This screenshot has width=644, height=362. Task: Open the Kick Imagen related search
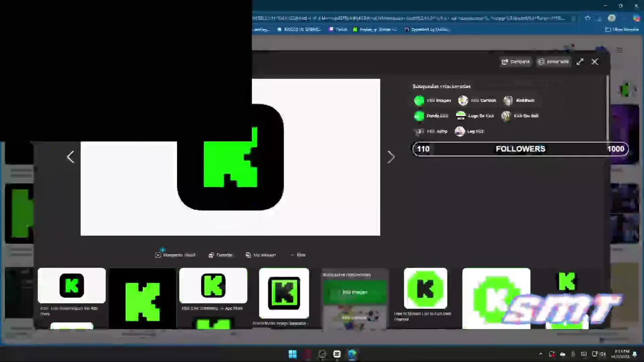pyautogui.click(x=433, y=101)
